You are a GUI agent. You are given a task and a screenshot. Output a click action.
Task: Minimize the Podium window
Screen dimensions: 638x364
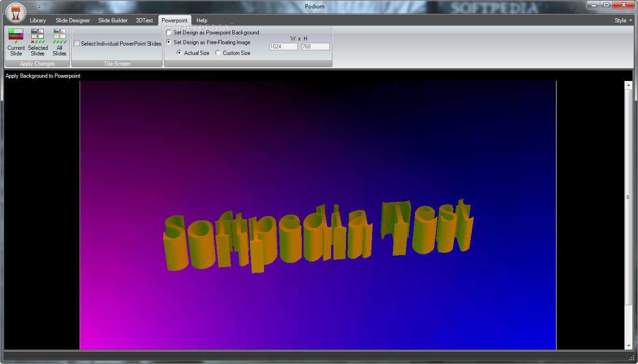[593, 5]
